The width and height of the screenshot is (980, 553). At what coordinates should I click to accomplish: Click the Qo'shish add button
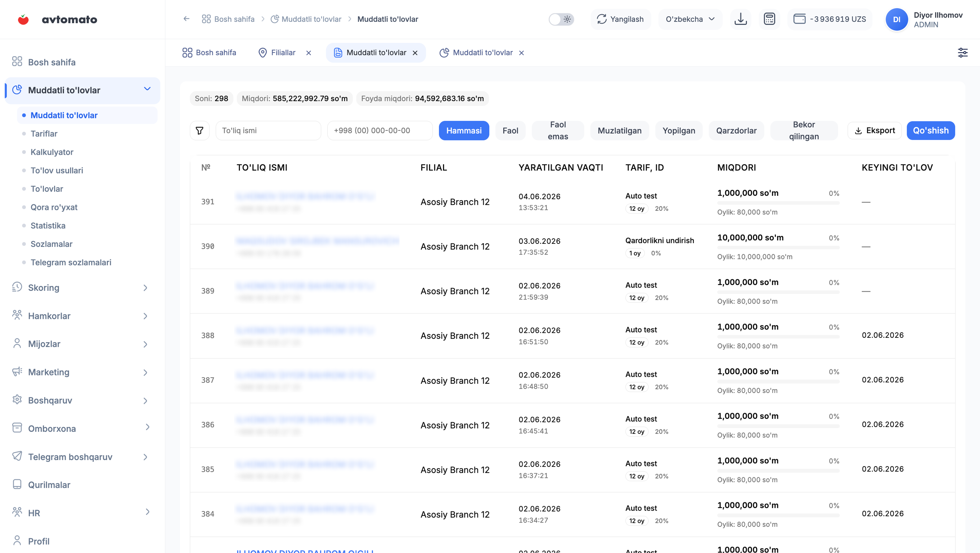(x=931, y=130)
